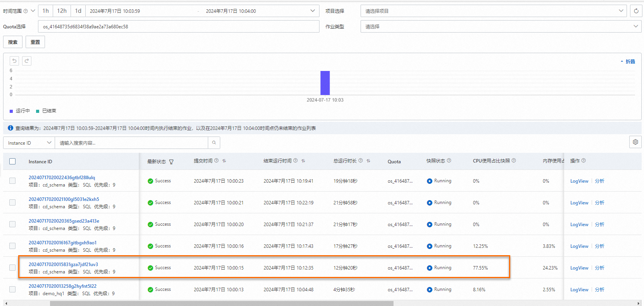Click the horizontal scrollbar thumb under the table
This screenshot has height=306, width=644.
click(222, 303)
